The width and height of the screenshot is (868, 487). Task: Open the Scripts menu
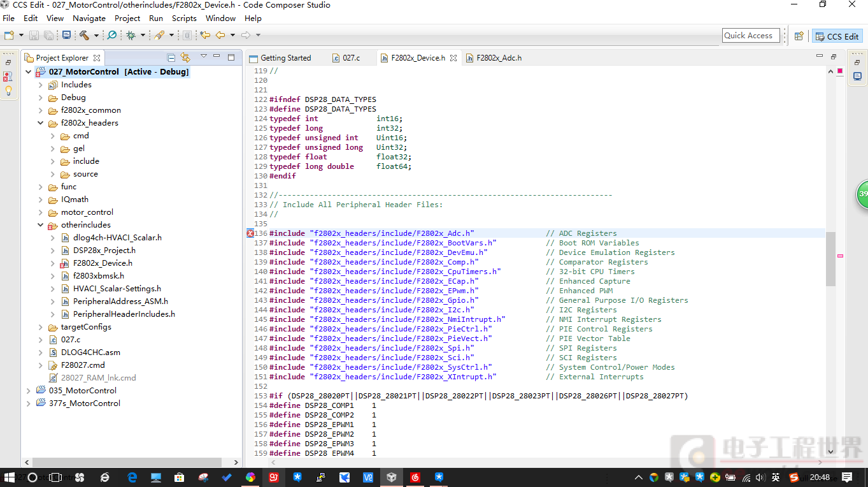tap(184, 18)
